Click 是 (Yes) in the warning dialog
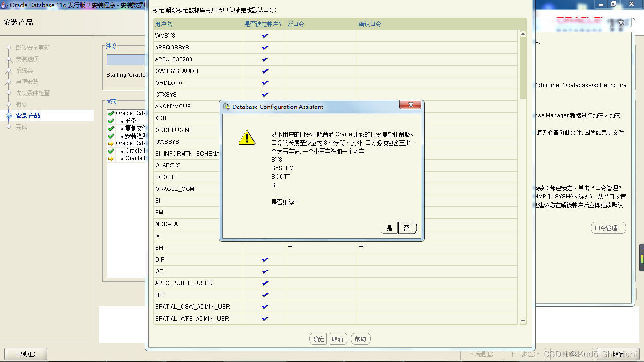The image size is (644, 362). tap(389, 228)
